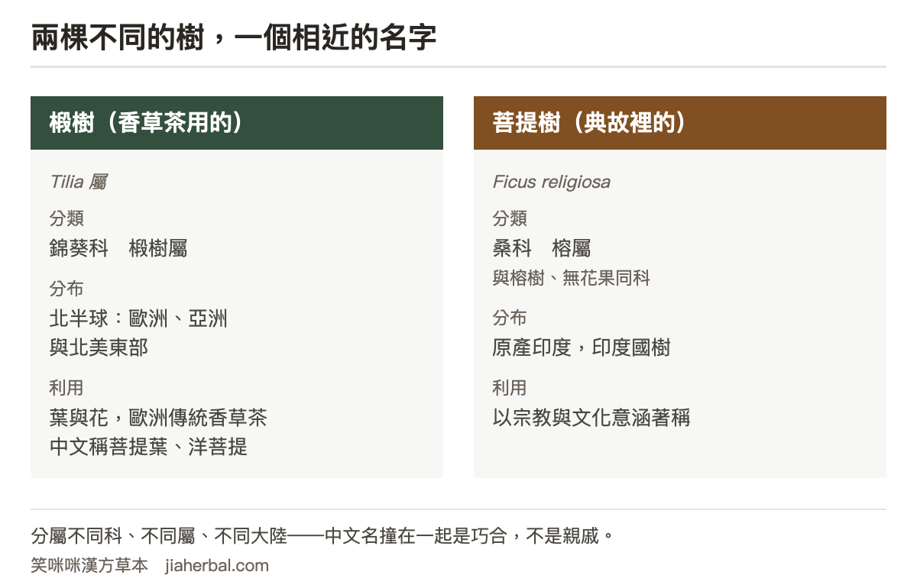Select the brown header 菩提樹（典故裡的）

680,123
